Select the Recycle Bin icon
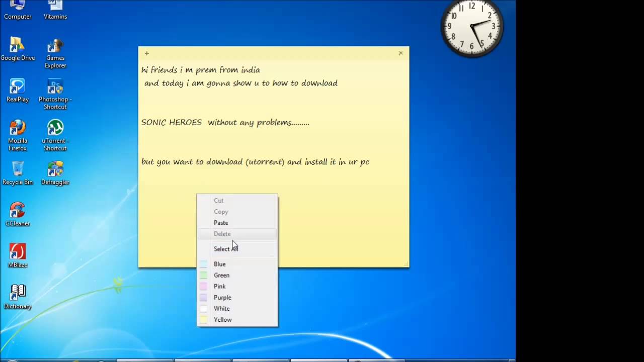Screen dimensions: 644x362 pos(18,173)
